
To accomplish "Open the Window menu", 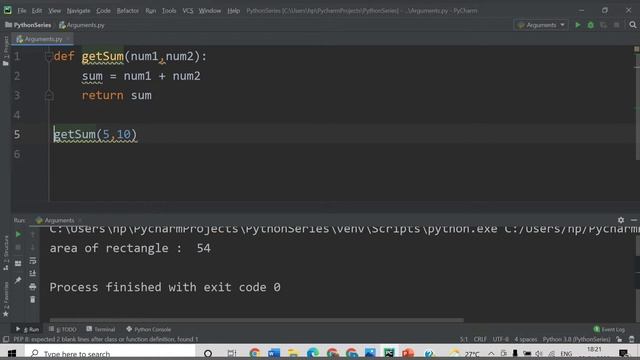I will pos(210,11).
